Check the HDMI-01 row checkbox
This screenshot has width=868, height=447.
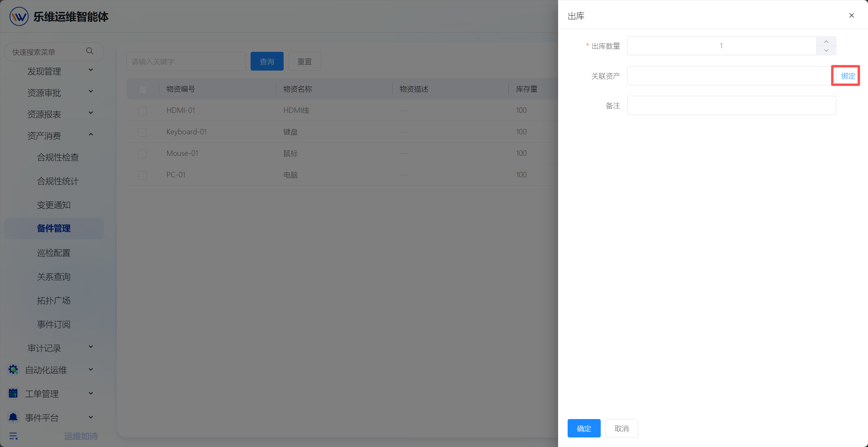coord(142,111)
